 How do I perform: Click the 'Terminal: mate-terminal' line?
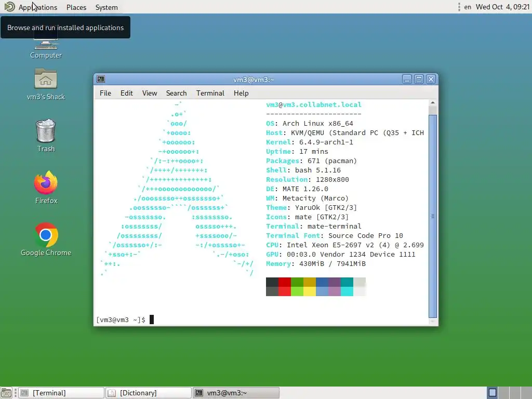click(313, 227)
